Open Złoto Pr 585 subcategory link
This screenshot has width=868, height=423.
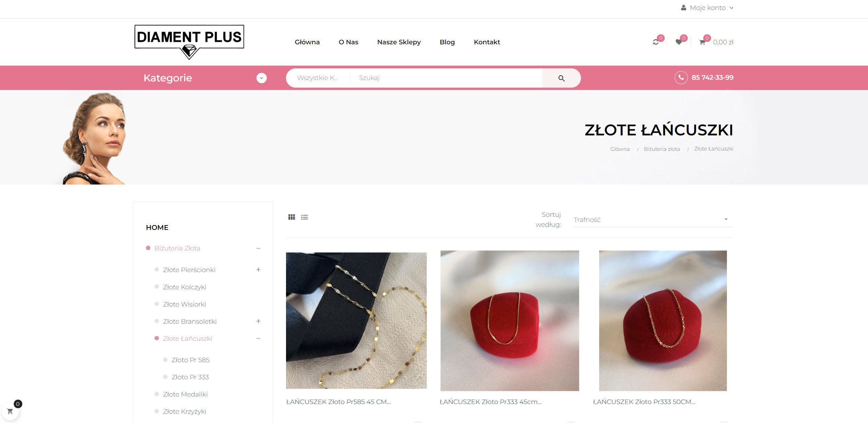tap(191, 360)
